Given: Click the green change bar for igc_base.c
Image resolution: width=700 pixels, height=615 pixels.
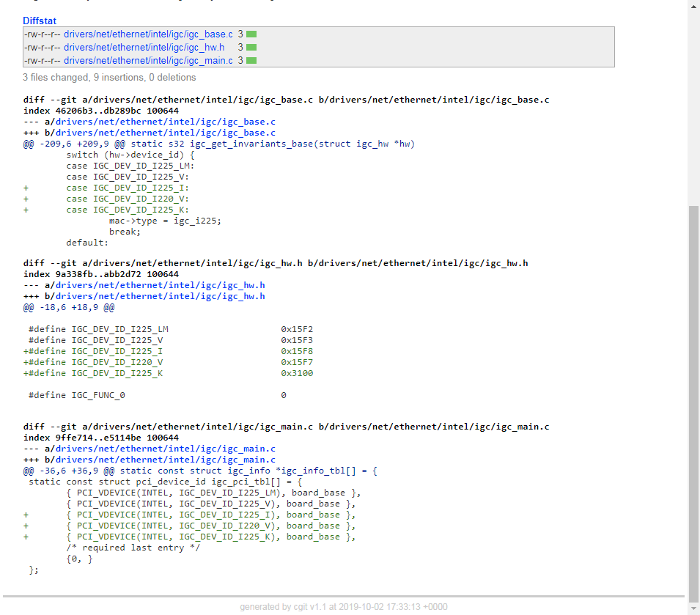Looking at the screenshot, I should click(x=251, y=34).
